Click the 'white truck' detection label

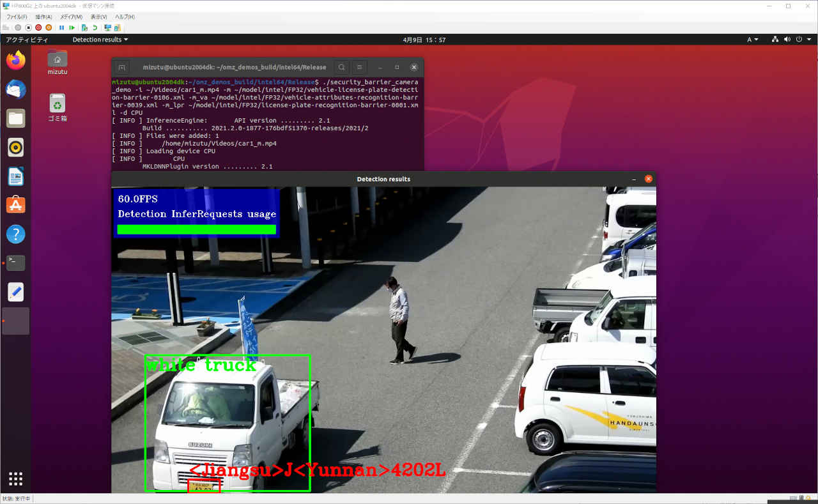coord(201,365)
